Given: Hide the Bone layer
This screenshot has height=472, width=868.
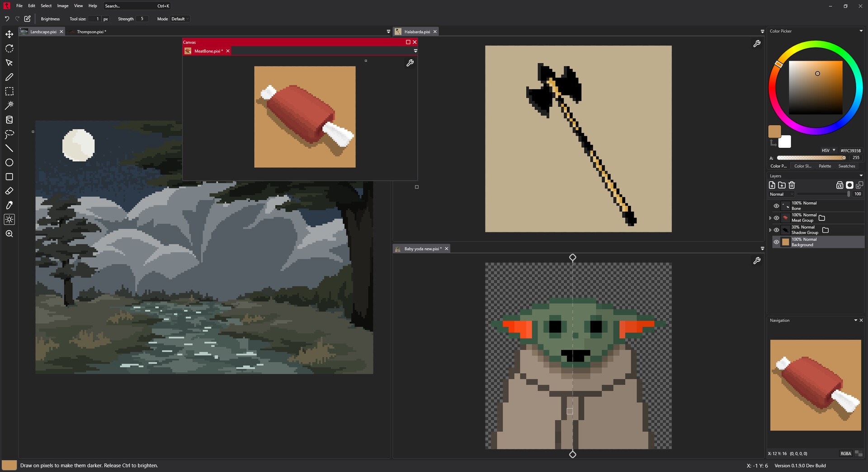Looking at the screenshot, I should pos(777,206).
